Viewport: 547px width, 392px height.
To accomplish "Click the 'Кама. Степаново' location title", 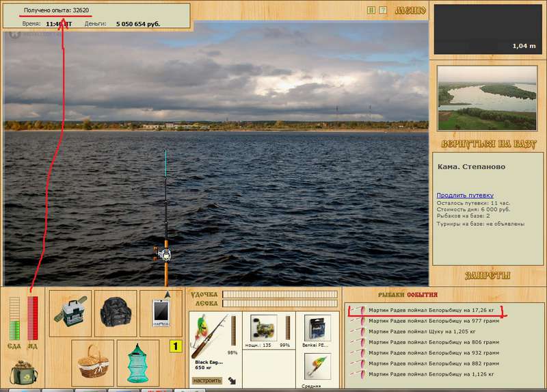I will click(471, 167).
